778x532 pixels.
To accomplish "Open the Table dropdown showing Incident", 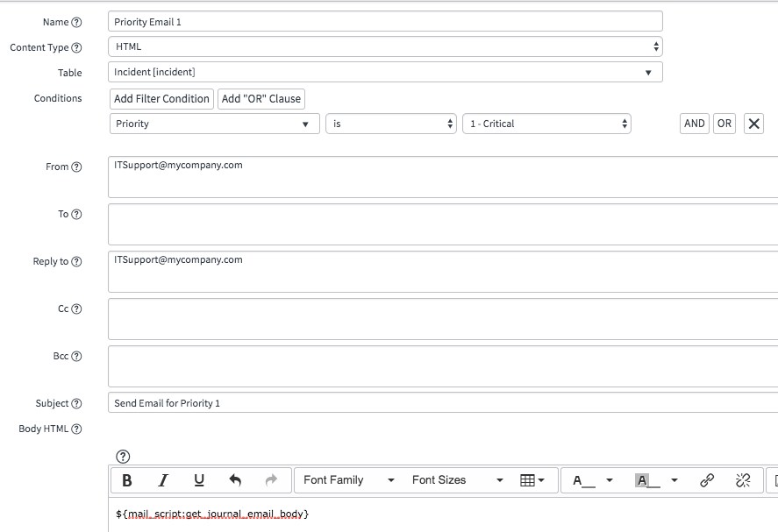I will coord(386,72).
